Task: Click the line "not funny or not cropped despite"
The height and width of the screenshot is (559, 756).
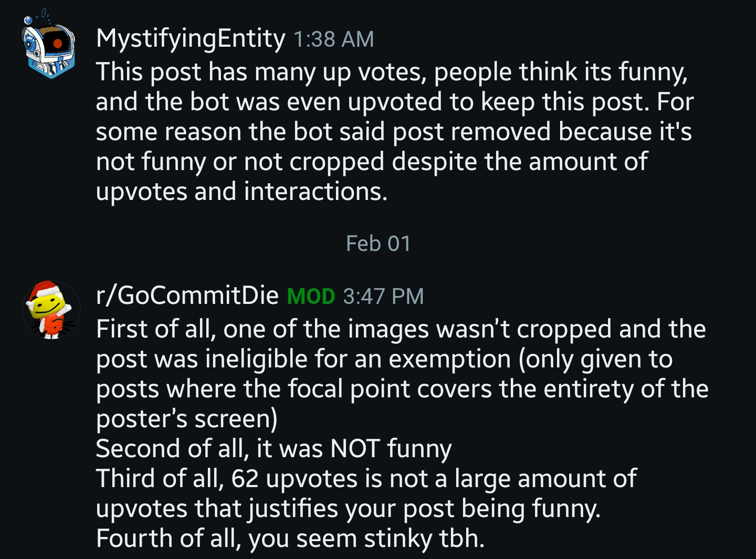Action: (372, 162)
